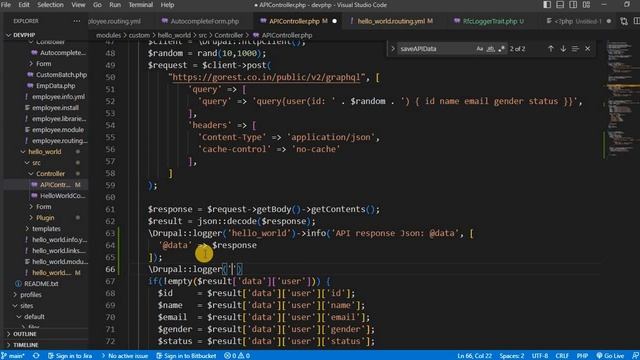Open the File menu
The image size is (640, 360).
point(6,5)
